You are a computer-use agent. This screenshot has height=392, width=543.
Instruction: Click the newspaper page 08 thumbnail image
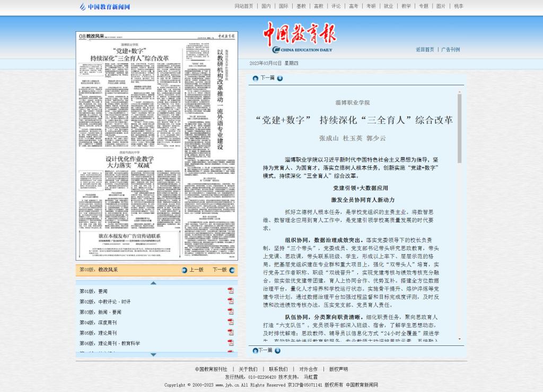click(x=156, y=146)
